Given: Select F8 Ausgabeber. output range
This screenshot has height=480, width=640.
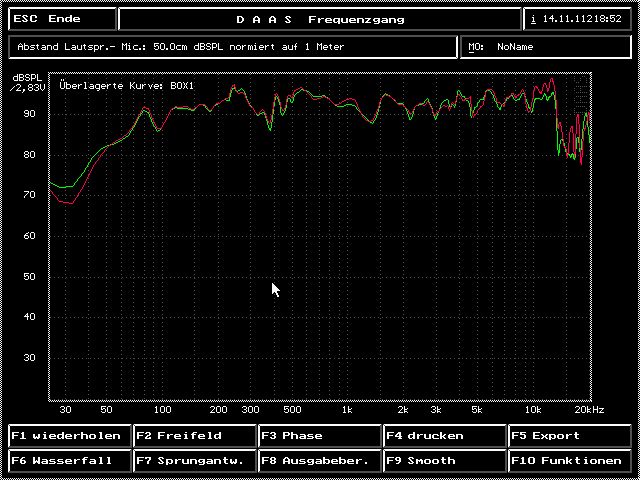Looking at the screenshot, I should pyautogui.click(x=319, y=461).
